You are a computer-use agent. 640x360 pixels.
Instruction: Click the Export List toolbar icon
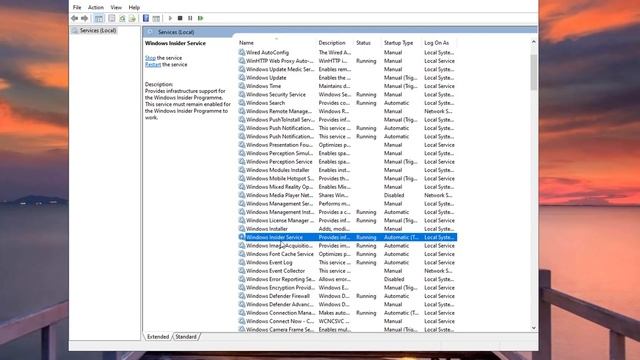click(x=132, y=18)
